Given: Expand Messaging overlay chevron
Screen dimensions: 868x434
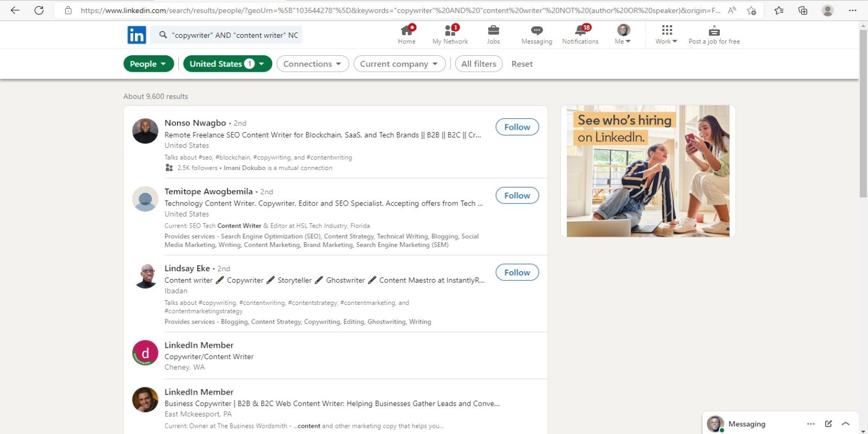Looking at the screenshot, I should 846,424.
